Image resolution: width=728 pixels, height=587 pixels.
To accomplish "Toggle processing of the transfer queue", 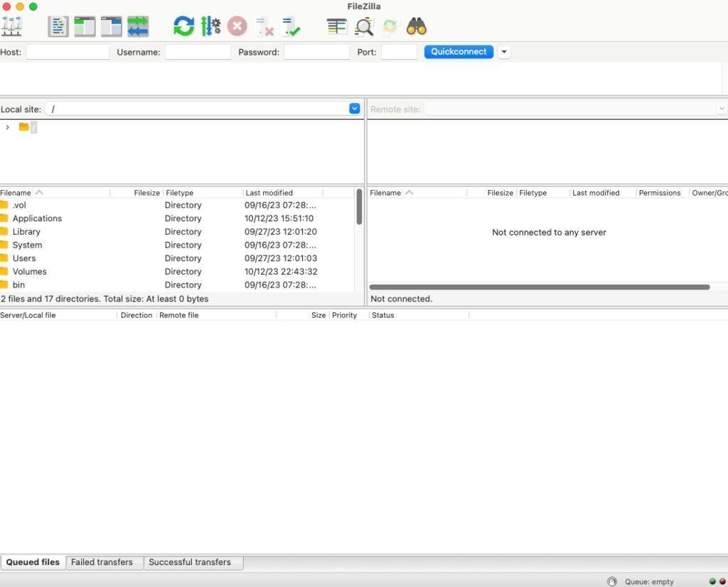I will click(210, 26).
